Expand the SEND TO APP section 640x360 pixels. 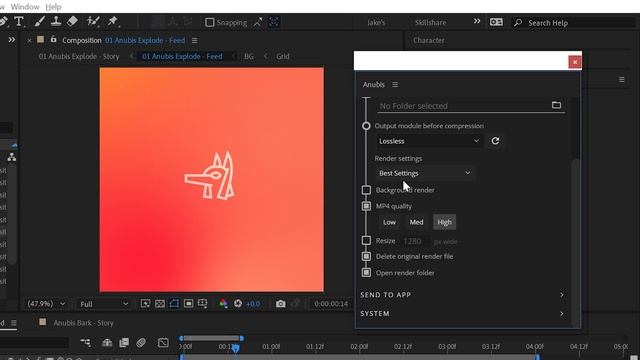point(462,295)
